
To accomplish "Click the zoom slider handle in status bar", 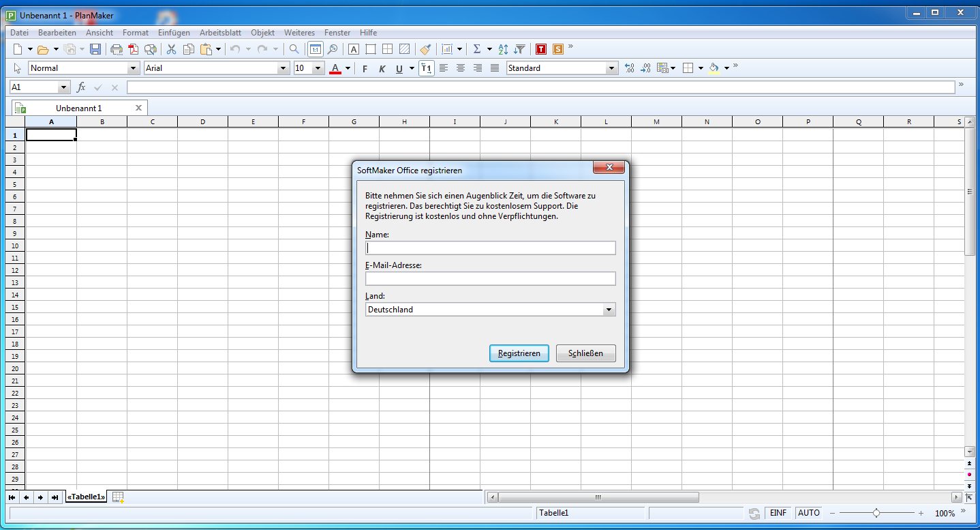I will (876, 513).
